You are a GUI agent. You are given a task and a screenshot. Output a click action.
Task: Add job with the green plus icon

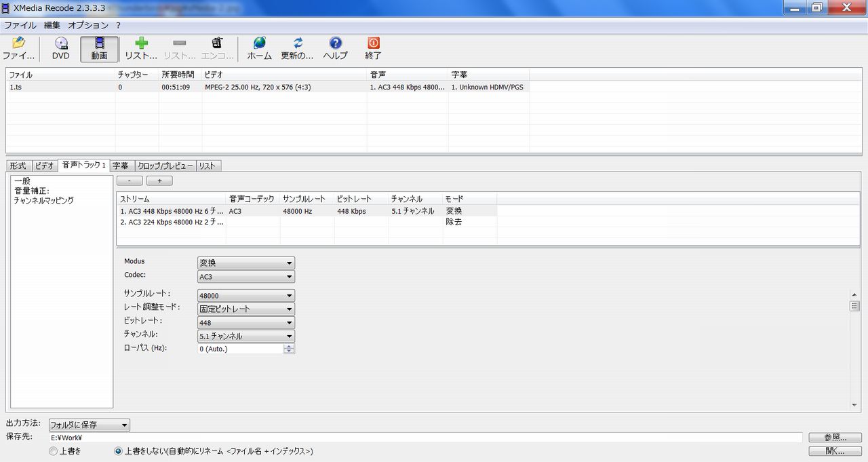[141, 48]
